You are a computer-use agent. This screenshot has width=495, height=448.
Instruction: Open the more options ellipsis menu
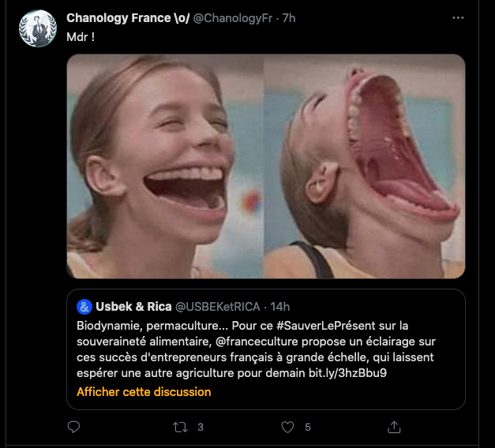tap(458, 18)
